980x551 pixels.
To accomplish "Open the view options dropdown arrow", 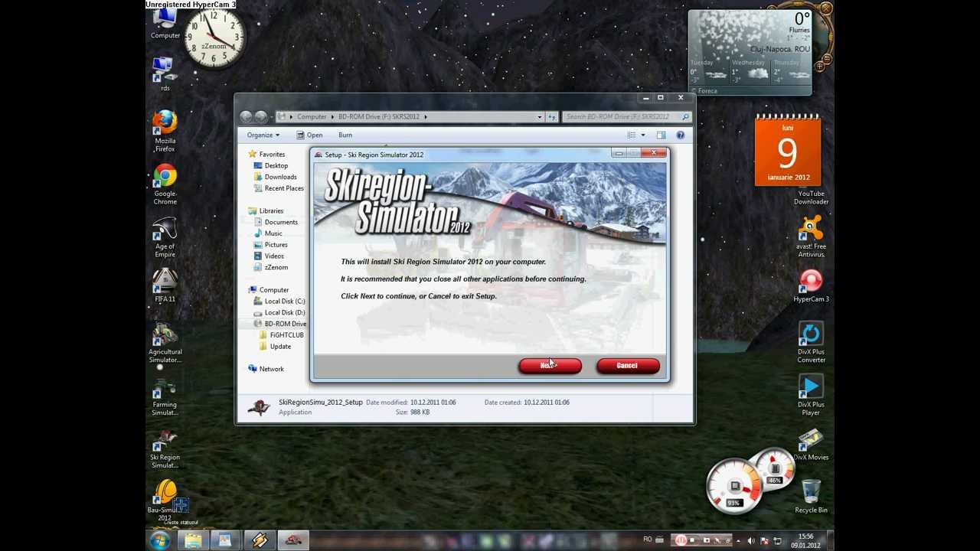I will pyautogui.click(x=643, y=135).
